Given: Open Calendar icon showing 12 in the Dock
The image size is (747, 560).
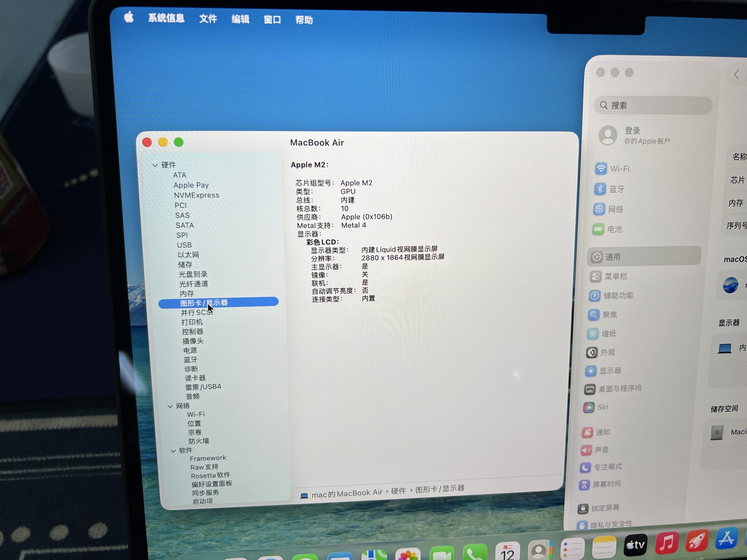Looking at the screenshot, I should [507, 551].
